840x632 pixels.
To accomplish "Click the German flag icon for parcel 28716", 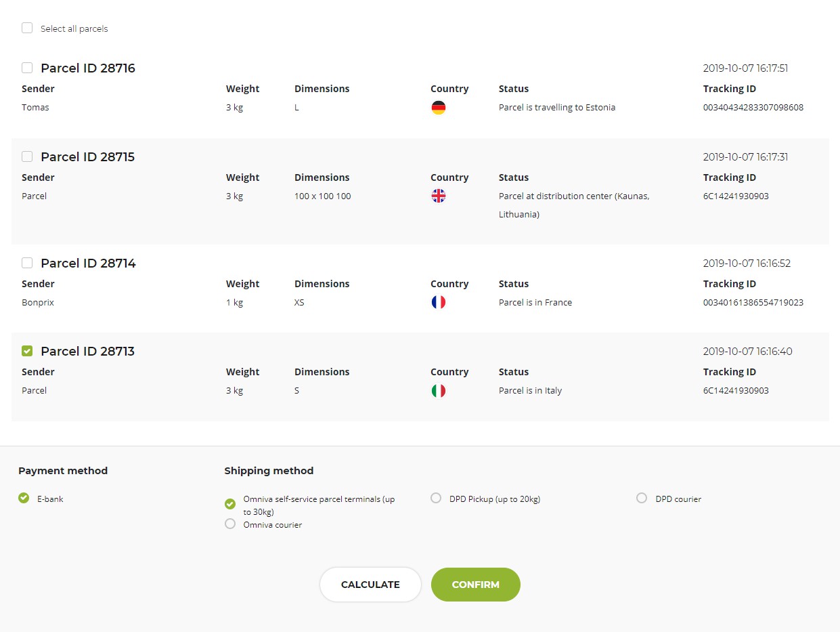I will coord(439,108).
